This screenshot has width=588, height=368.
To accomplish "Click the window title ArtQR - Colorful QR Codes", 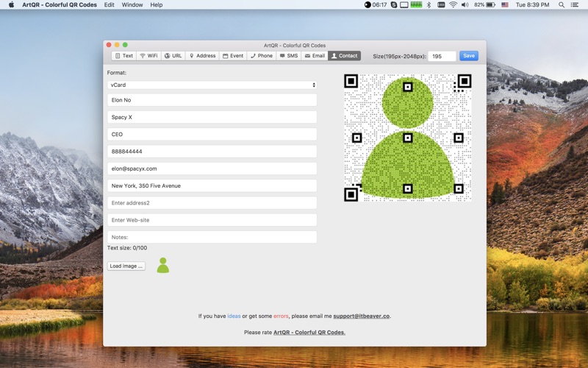I will click(x=295, y=46).
